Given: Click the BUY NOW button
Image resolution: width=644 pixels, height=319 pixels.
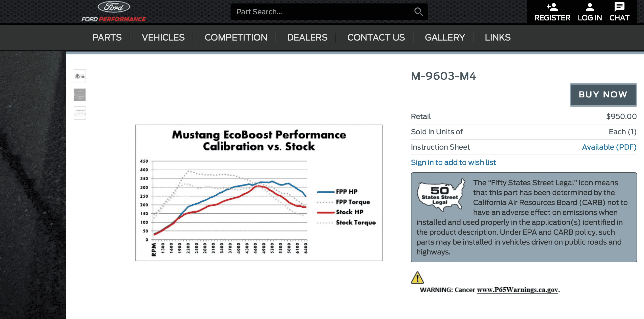Looking at the screenshot, I should tap(603, 94).
